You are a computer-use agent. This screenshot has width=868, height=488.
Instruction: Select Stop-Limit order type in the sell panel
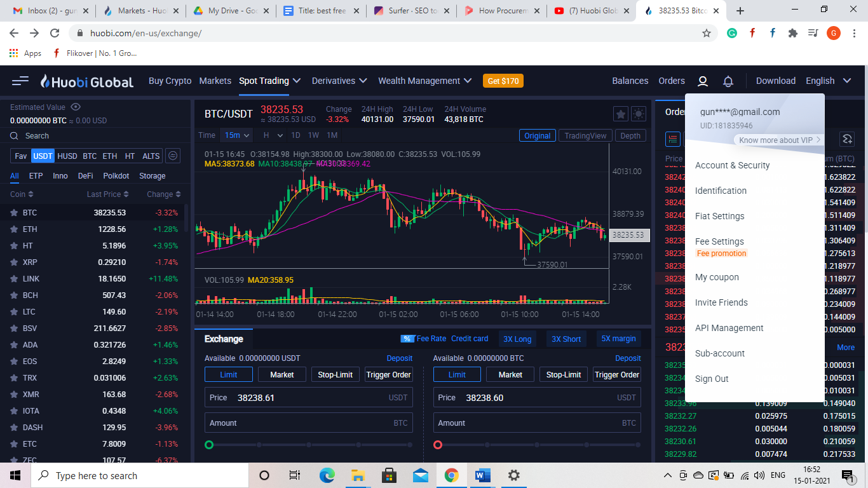[x=564, y=375]
